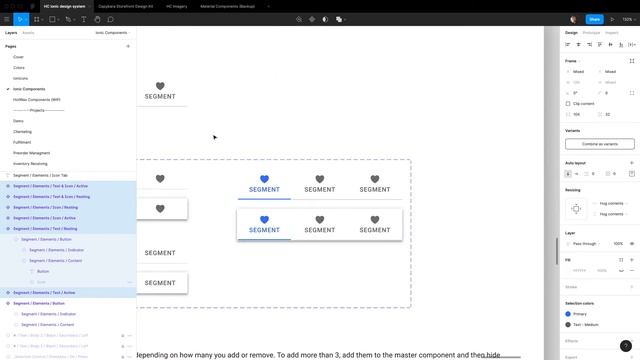The height and width of the screenshot is (360, 640).
Task: Open the Ionic Components page dropdown
Action: (112, 33)
